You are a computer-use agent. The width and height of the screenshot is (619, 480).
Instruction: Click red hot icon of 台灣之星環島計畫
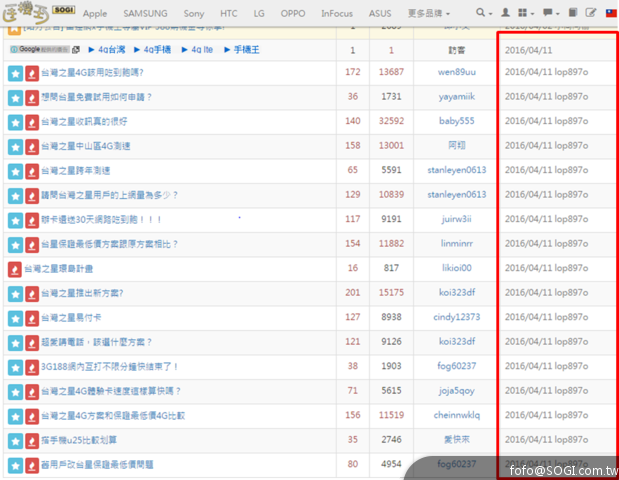click(x=15, y=268)
